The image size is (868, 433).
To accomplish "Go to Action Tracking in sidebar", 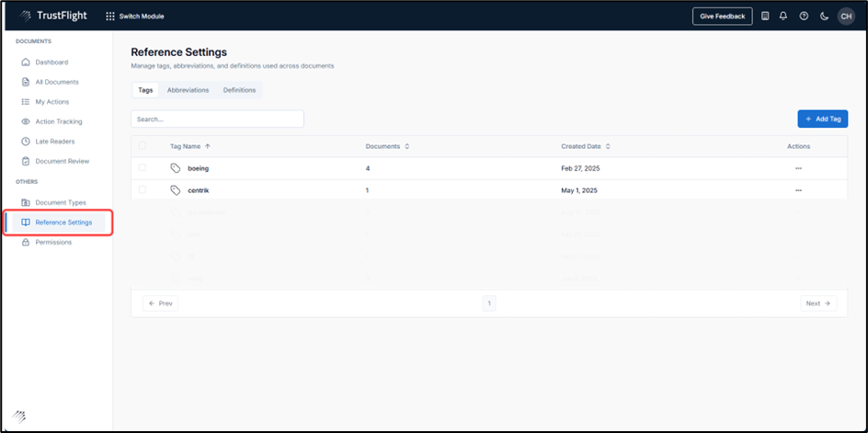I will pos(58,121).
